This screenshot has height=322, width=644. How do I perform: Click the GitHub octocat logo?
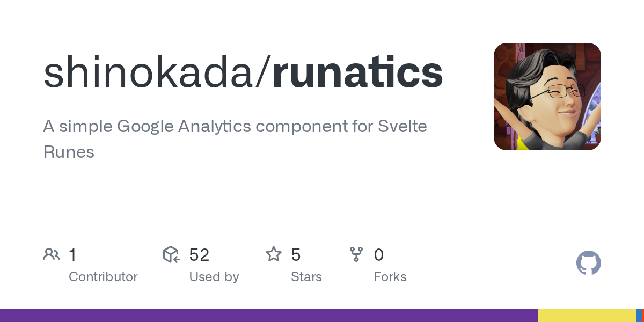click(x=588, y=264)
